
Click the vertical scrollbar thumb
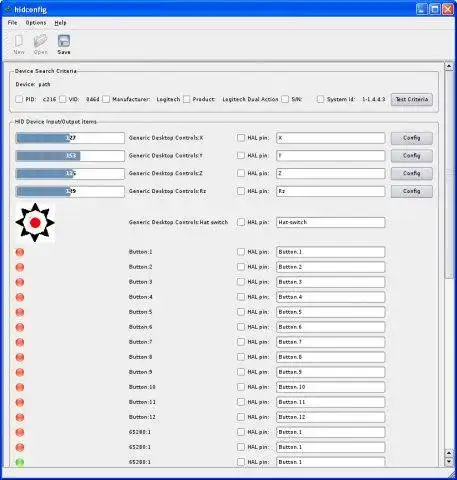(449, 174)
